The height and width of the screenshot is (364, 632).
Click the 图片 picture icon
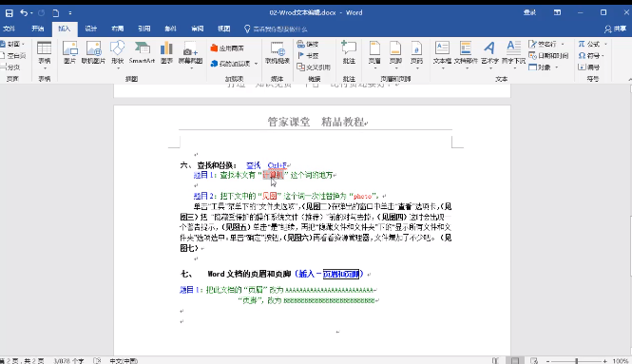tap(69, 53)
